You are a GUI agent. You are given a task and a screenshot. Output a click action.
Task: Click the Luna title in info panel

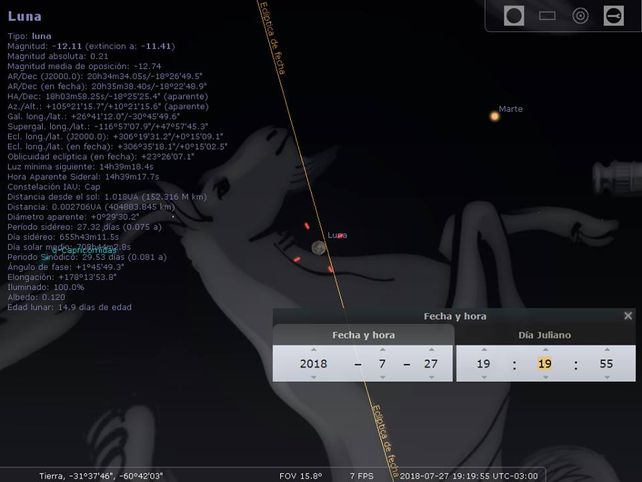click(25, 16)
